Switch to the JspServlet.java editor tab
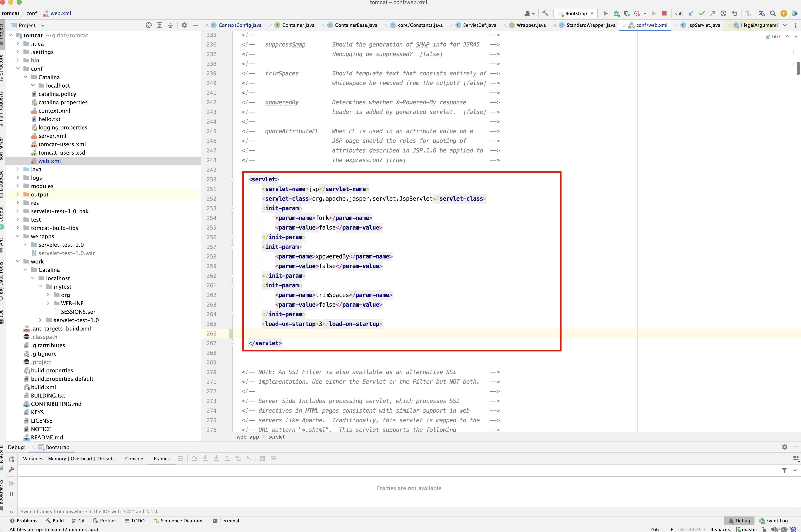The width and height of the screenshot is (801, 532). click(x=704, y=25)
